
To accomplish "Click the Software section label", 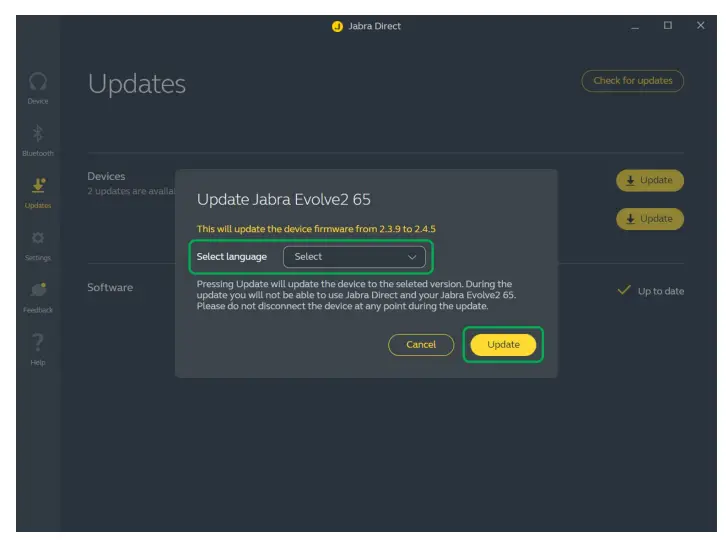I will 110,287.
